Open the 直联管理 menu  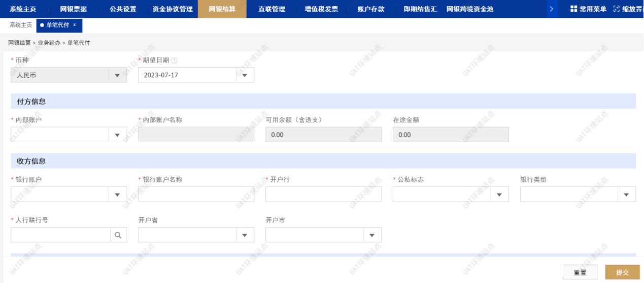[272, 9]
